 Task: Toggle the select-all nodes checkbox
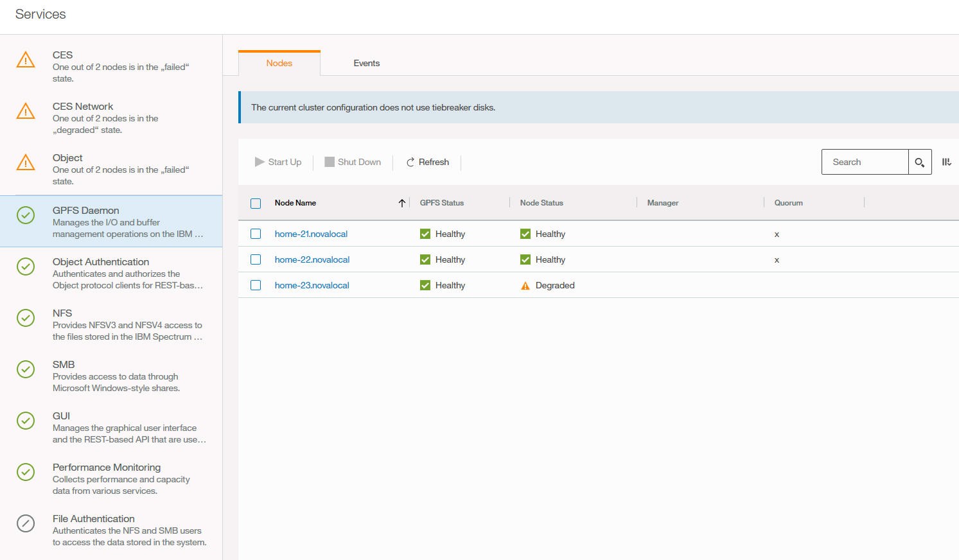tap(256, 204)
